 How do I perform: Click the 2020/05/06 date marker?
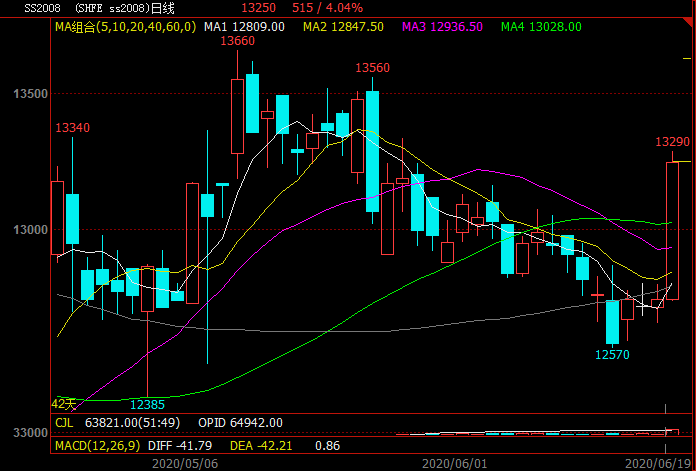click(185, 464)
